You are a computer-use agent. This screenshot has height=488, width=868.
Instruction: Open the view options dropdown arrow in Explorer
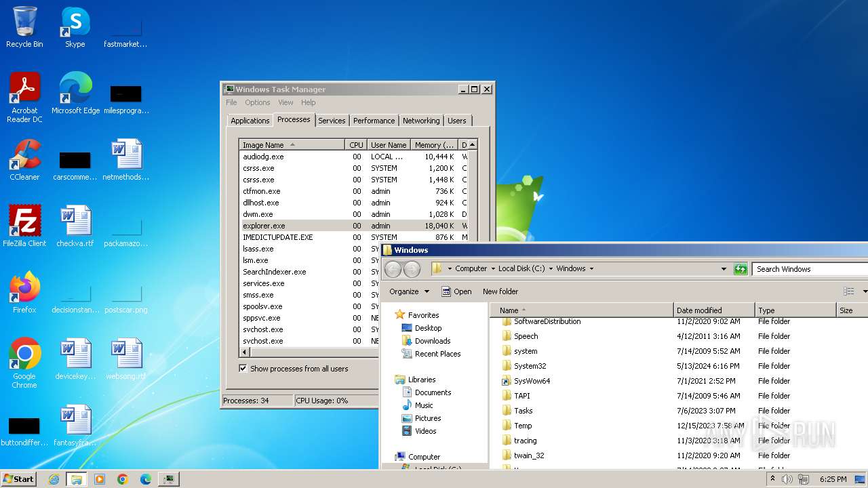[x=865, y=291]
